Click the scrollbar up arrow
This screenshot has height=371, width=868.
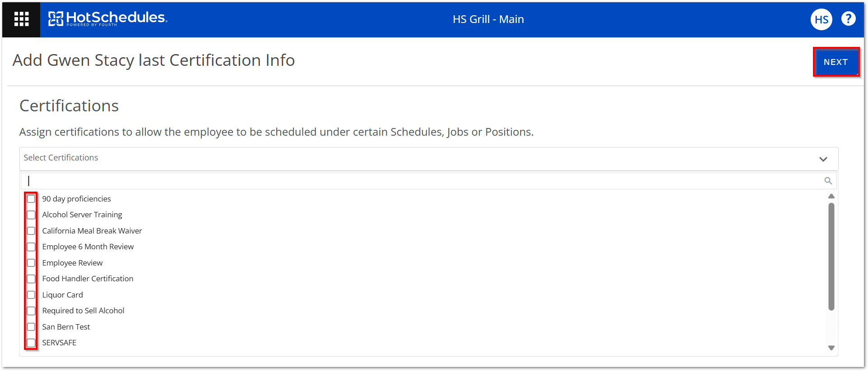(831, 196)
